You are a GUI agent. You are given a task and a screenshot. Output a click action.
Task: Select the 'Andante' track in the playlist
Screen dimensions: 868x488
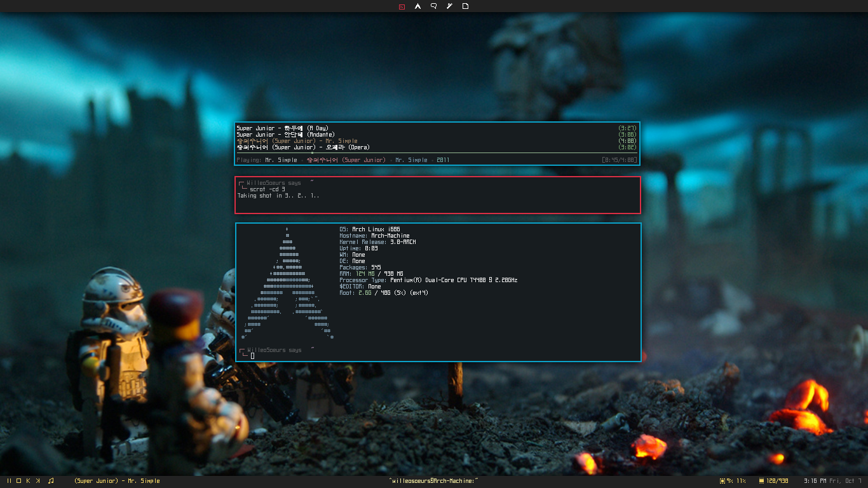(437, 135)
